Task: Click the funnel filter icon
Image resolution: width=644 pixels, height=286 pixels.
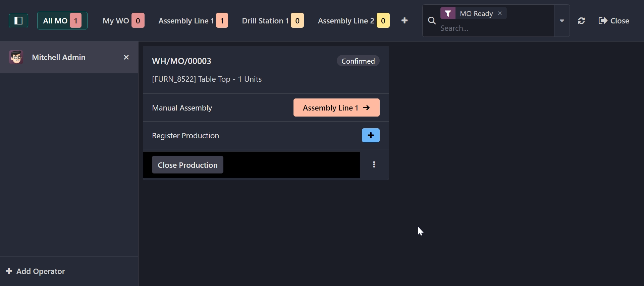Action: [448, 13]
